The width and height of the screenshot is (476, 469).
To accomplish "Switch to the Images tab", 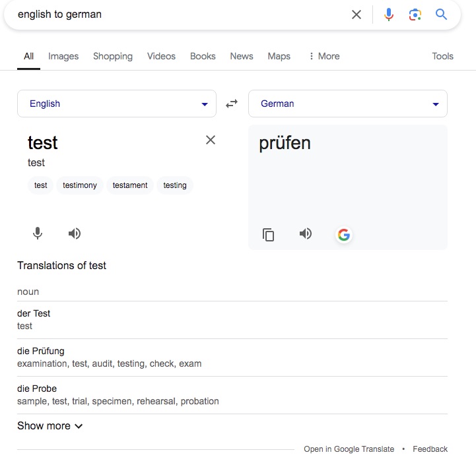I will [x=63, y=56].
